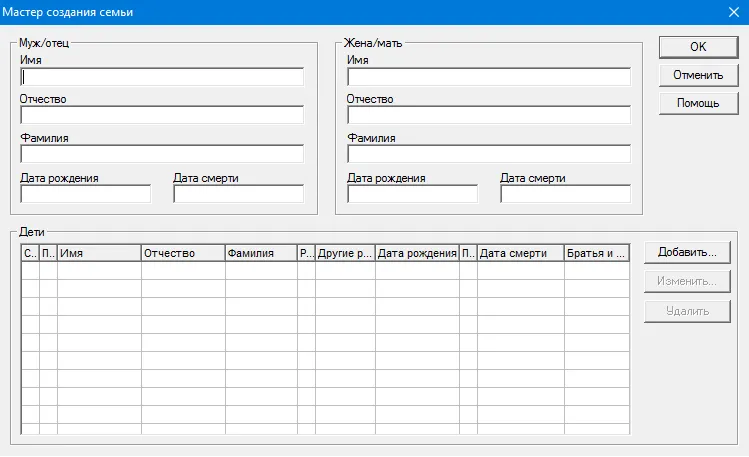Image resolution: width=749 pixels, height=457 pixels.
Task: Focus the husband's Отчество text box
Action: pyautogui.click(x=161, y=115)
